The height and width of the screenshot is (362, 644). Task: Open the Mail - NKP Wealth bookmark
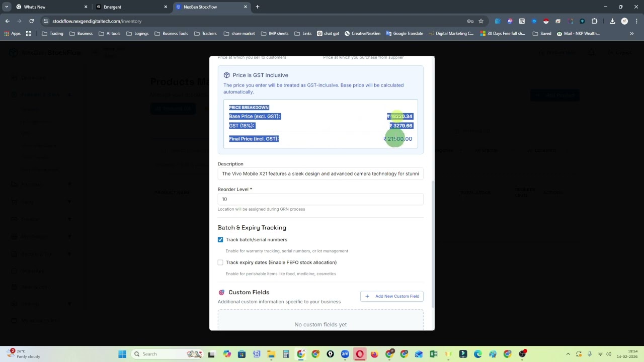578,34
